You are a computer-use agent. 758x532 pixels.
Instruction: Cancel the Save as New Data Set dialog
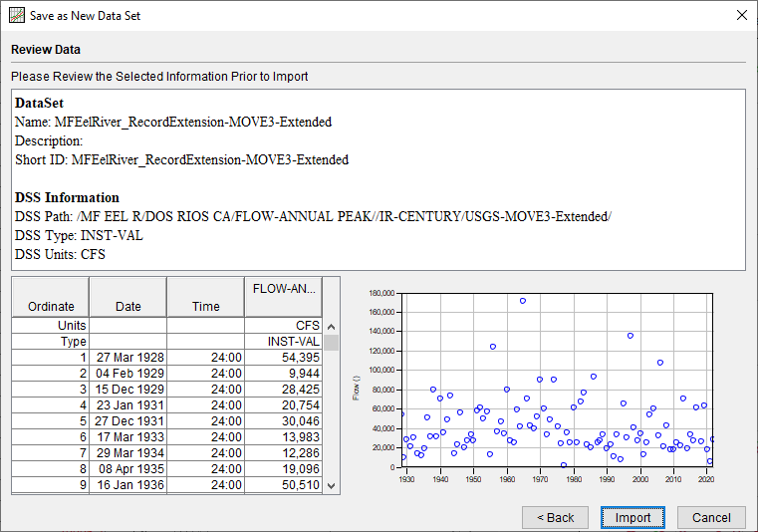pos(711,517)
